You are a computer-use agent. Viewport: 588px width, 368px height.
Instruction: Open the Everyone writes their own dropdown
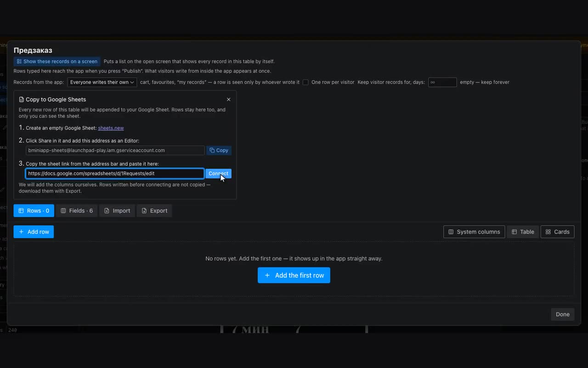(x=102, y=82)
